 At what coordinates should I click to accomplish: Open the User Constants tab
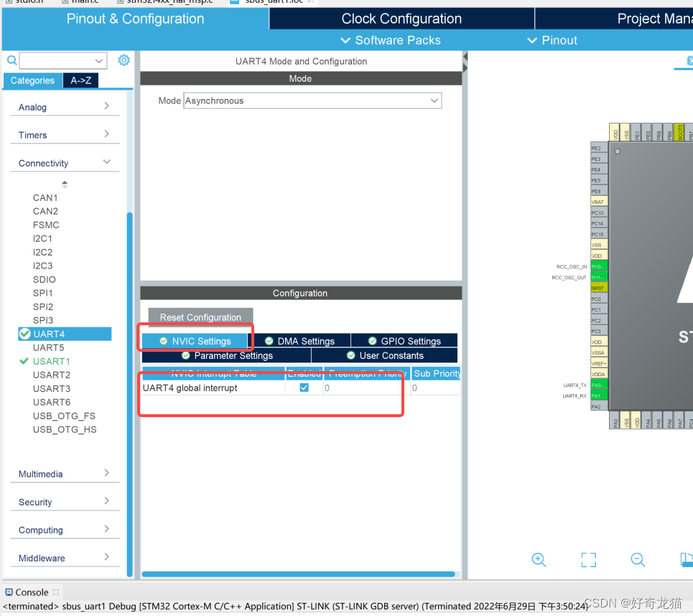[384, 355]
